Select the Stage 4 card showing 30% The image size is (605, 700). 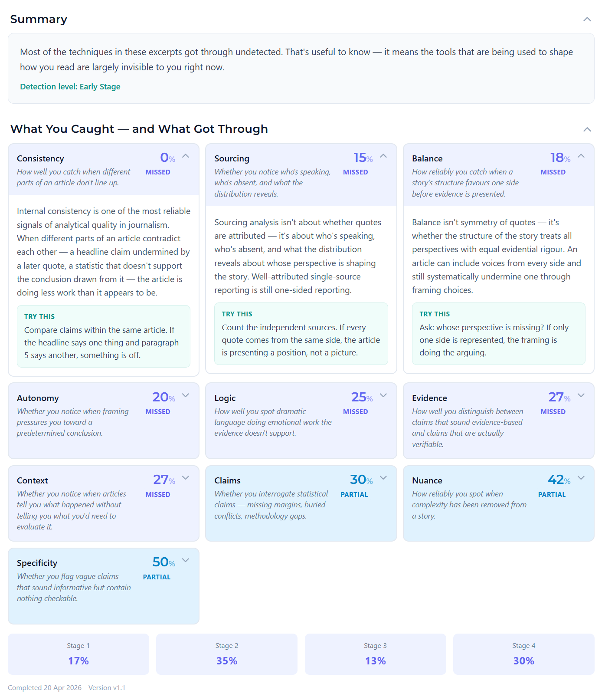click(523, 654)
